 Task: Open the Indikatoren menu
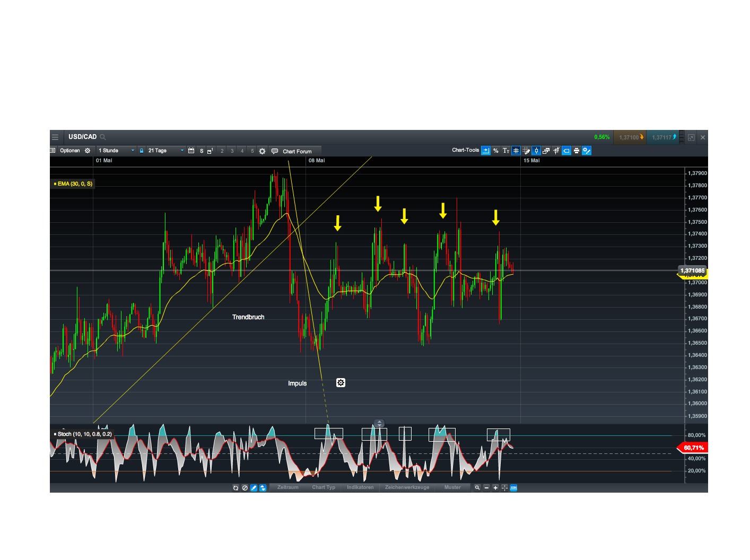360,487
